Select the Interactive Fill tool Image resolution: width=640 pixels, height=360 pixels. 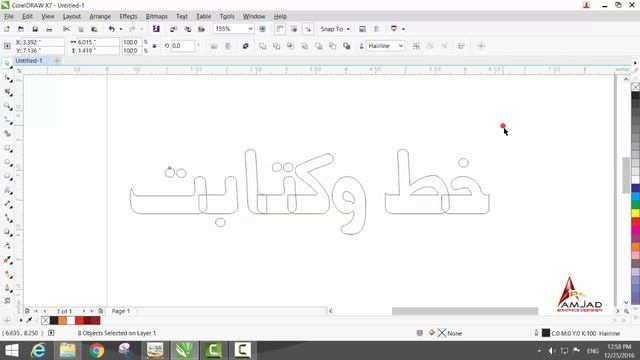(x=7, y=274)
